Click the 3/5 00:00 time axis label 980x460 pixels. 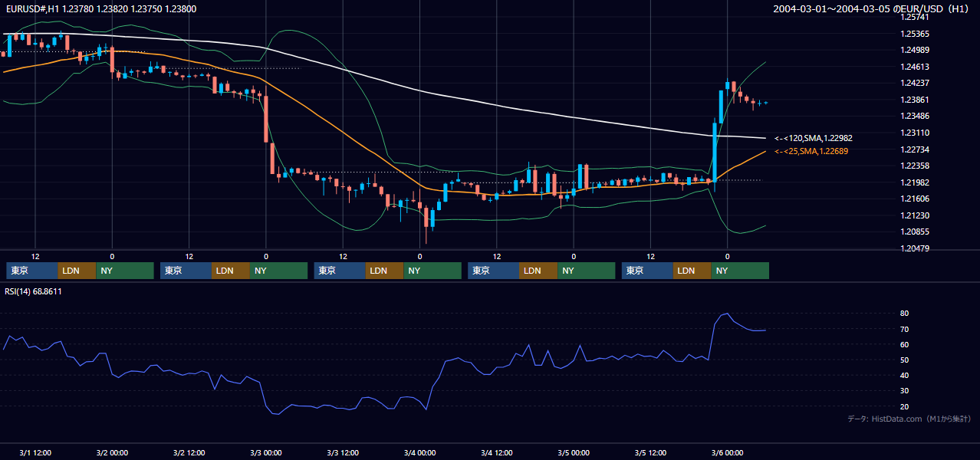574,452
